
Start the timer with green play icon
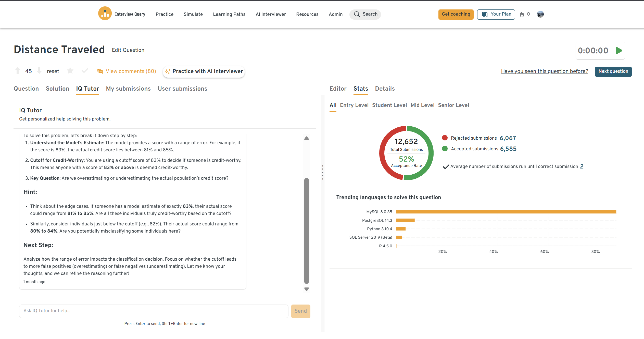pos(619,51)
